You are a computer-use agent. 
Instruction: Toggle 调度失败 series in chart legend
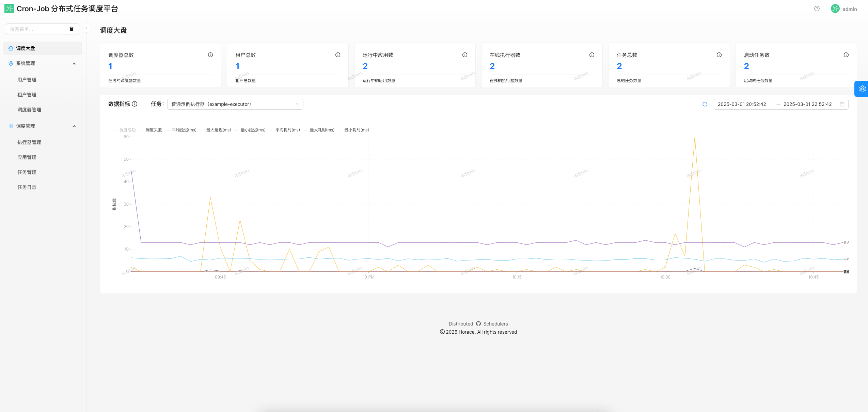pyautogui.click(x=151, y=130)
